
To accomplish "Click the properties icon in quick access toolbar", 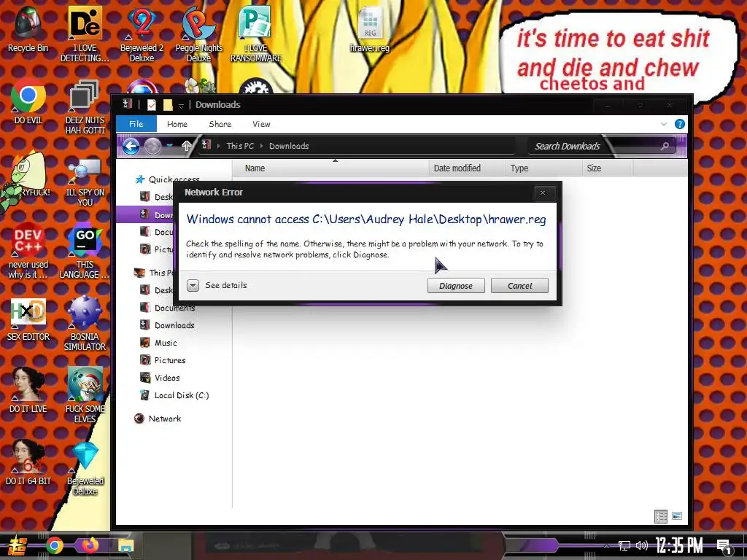I will [x=152, y=105].
